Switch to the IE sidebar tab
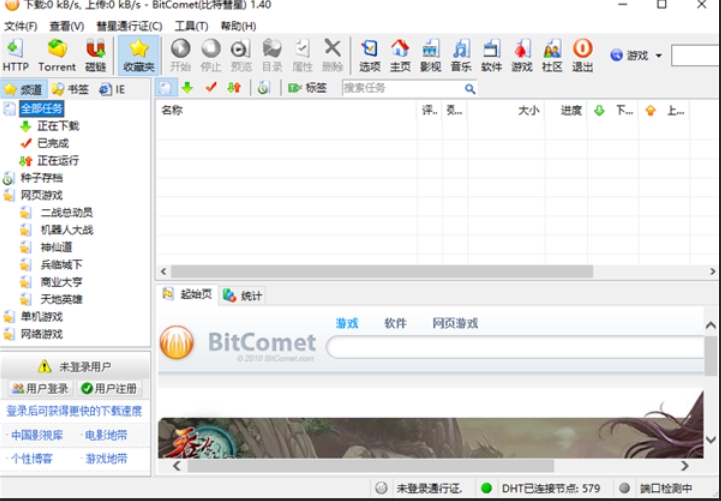Viewport: 721px width, 501px height. [113, 89]
